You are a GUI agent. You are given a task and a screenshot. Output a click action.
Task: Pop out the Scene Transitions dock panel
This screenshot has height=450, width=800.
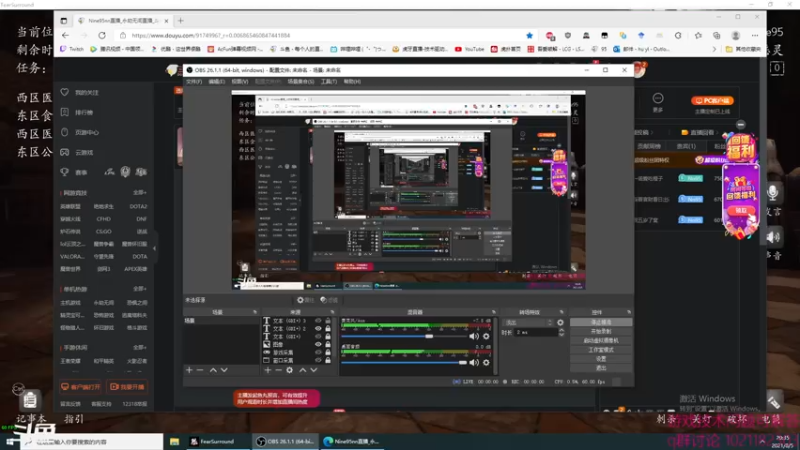pyautogui.click(x=561, y=312)
